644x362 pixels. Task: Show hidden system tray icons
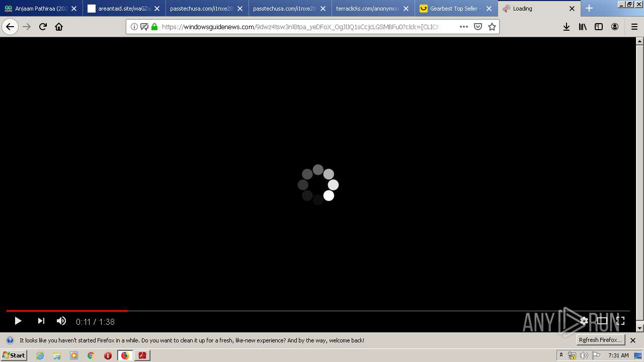[561, 355]
